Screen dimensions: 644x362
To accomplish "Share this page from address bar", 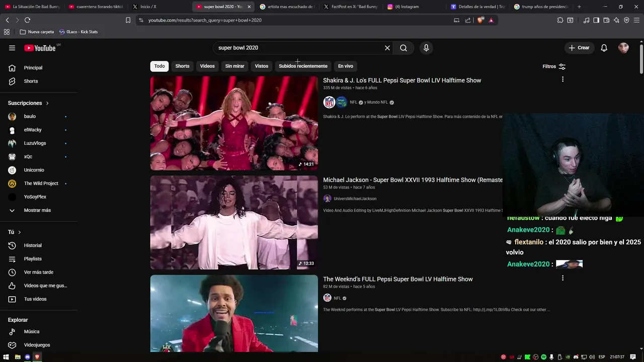I will [468, 20].
